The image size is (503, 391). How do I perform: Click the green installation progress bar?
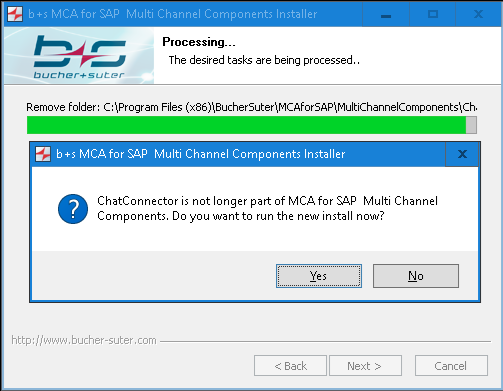tap(246, 125)
